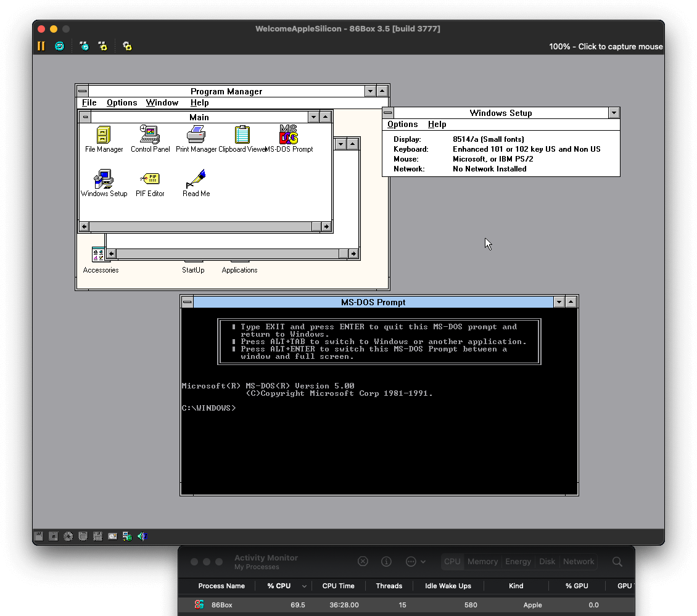697x616 pixels.
Task: Click the sound speaker icon in status bar
Action: pyautogui.click(x=142, y=536)
